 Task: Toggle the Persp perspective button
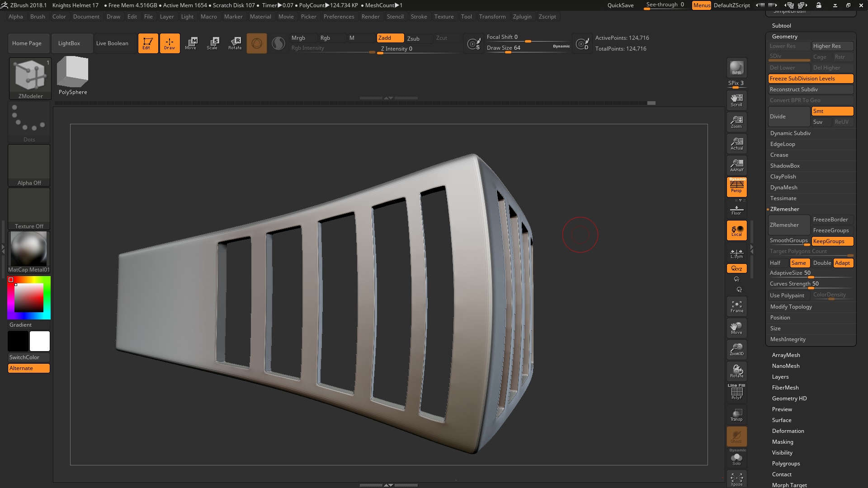click(x=736, y=187)
